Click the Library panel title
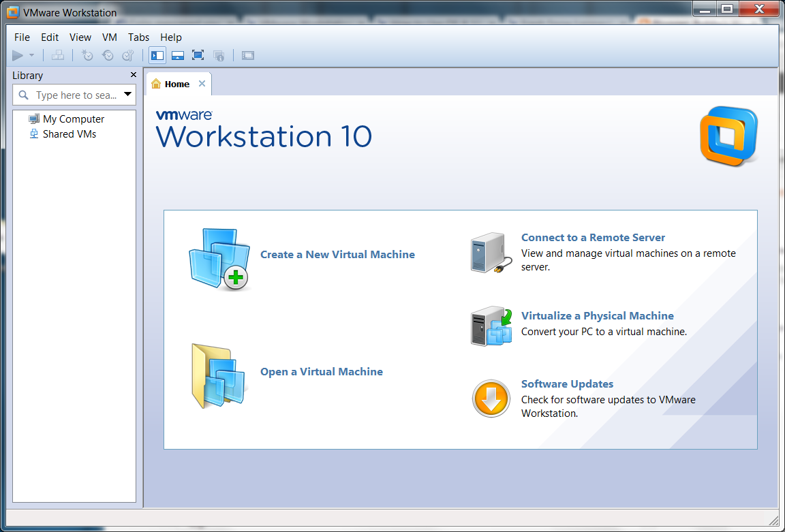The width and height of the screenshot is (785, 532). (x=27, y=76)
